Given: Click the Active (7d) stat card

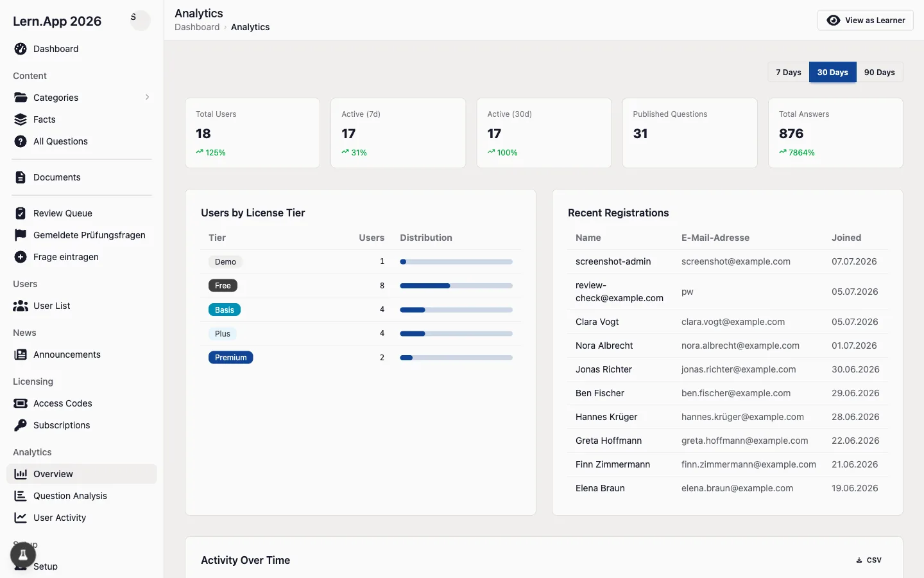Looking at the screenshot, I should coord(398,133).
